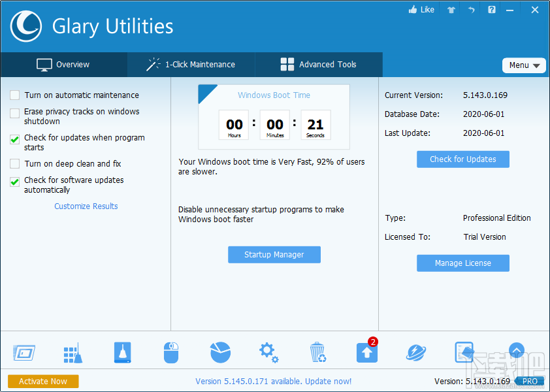Click the Uninstaller trash bin icon

(x=317, y=352)
